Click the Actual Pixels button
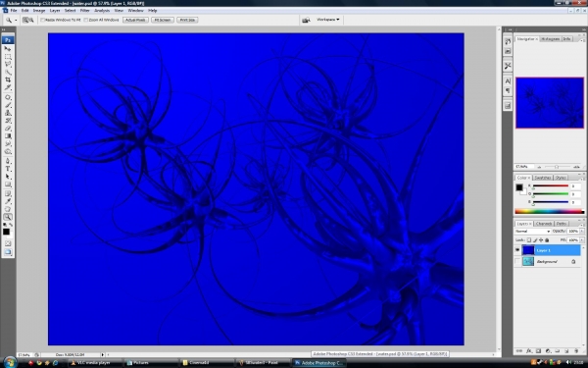 pos(135,20)
